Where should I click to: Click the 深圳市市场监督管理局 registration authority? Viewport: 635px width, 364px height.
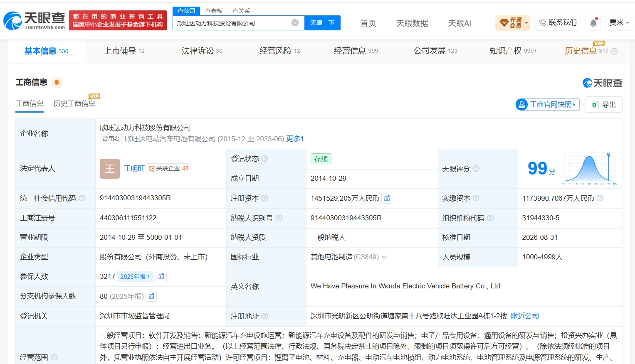(135, 316)
